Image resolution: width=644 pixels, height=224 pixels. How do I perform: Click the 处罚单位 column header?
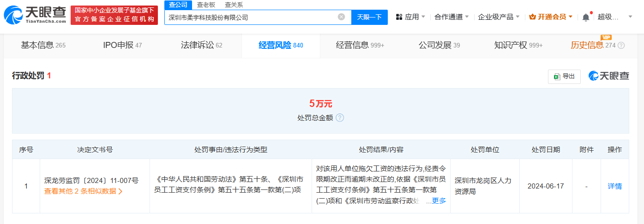click(485, 150)
